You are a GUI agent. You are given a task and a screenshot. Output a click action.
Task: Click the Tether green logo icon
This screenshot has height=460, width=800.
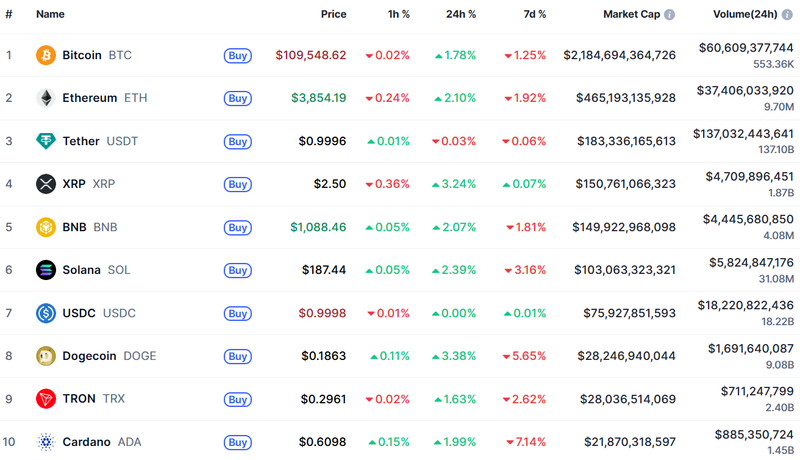46,141
